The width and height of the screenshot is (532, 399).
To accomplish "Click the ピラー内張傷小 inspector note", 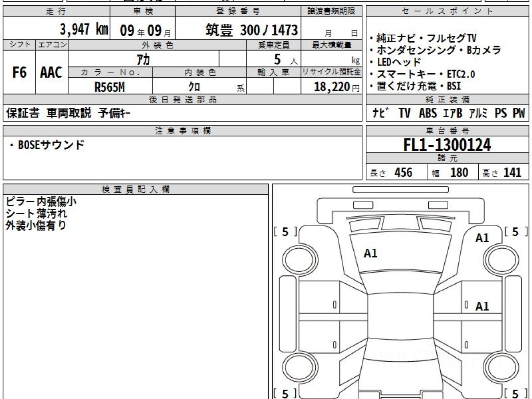I will point(41,201).
